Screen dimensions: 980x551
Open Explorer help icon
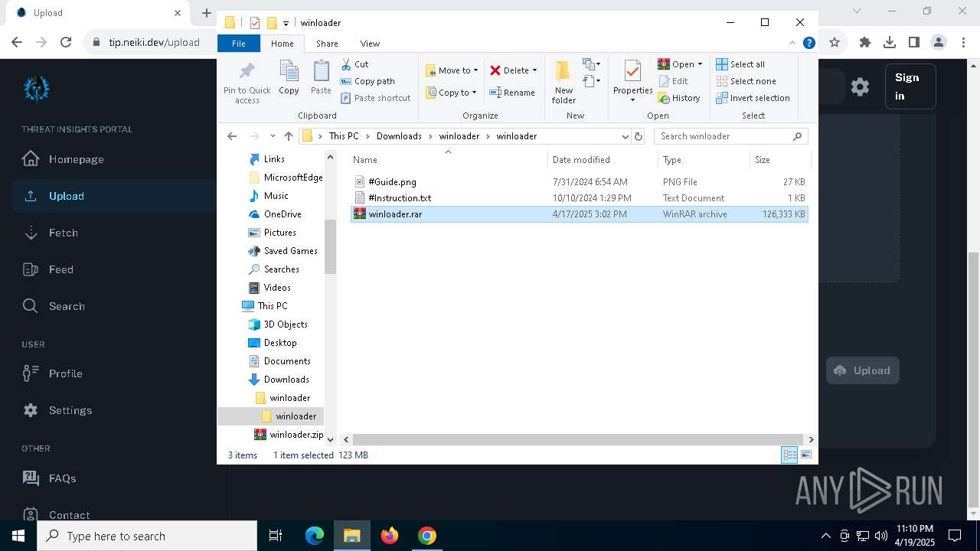pos(808,44)
